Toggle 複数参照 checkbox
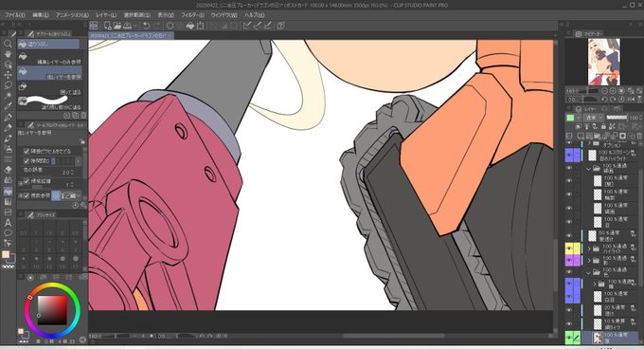Image resolution: width=644 pixels, height=349 pixels. pyautogui.click(x=27, y=195)
